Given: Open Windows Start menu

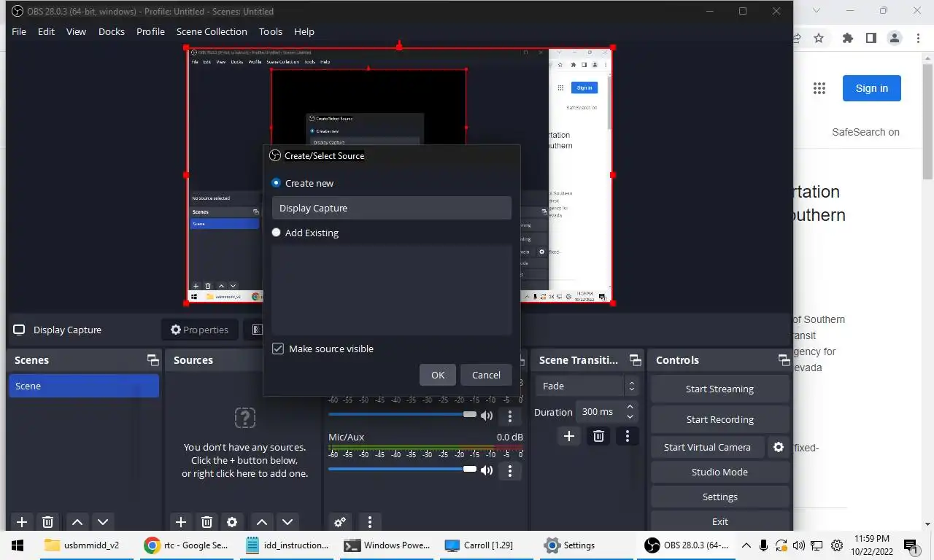Looking at the screenshot, I should click(x=18, y=545).
